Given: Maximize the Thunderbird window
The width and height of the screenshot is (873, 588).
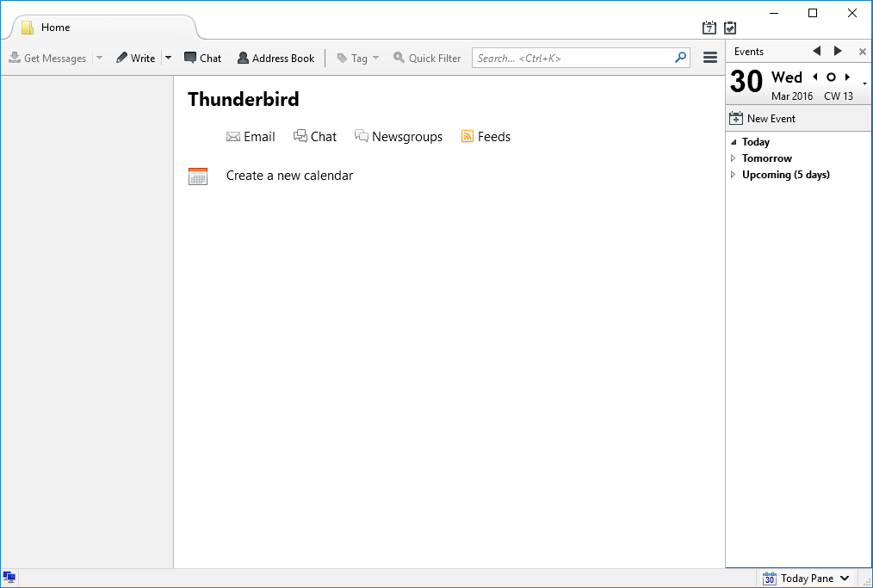Looking at the screenshot, I should click(x=813, y=13).
